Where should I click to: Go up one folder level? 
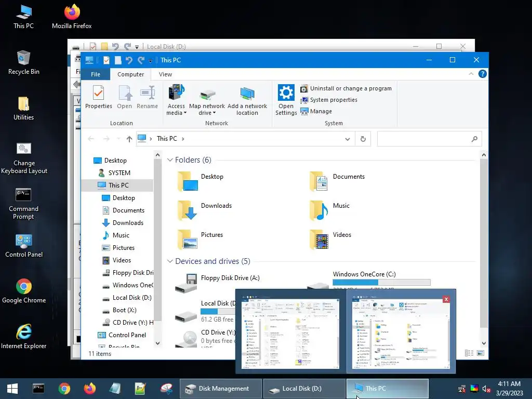(x=129, y=139)
